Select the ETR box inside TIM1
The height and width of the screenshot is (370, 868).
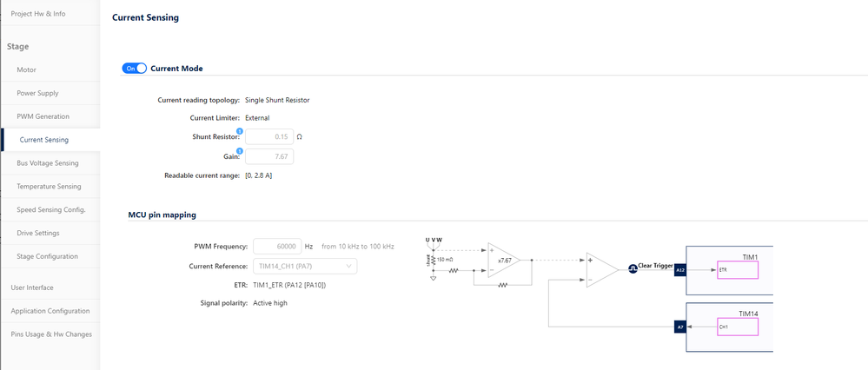coord(737,270)
